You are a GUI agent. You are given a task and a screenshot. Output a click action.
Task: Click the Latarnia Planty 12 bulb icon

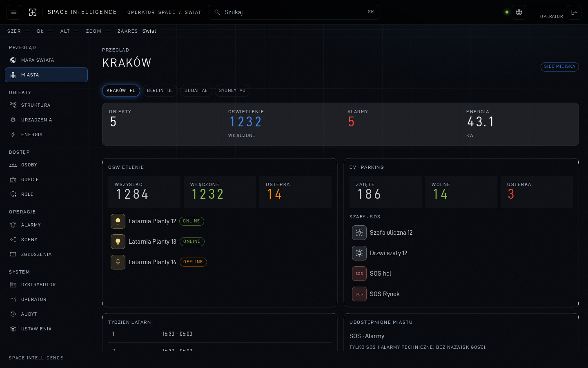pyautogui.click(x=118, y=221)
